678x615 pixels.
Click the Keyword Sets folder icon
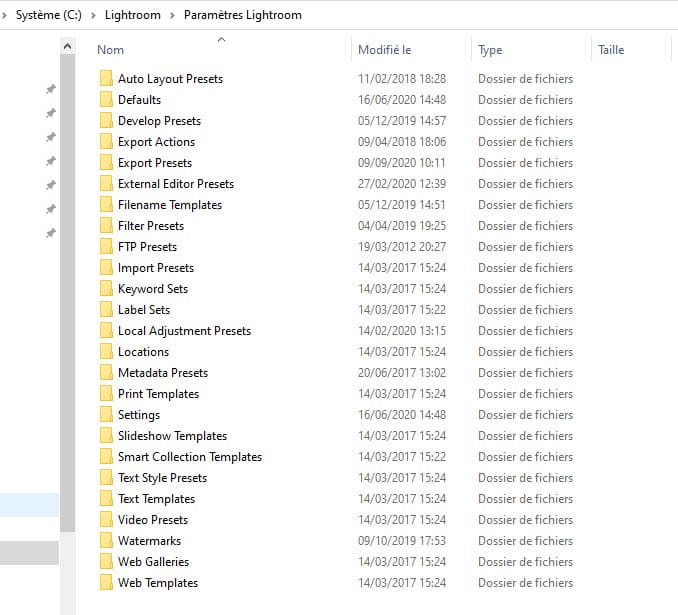coord(106,288)
